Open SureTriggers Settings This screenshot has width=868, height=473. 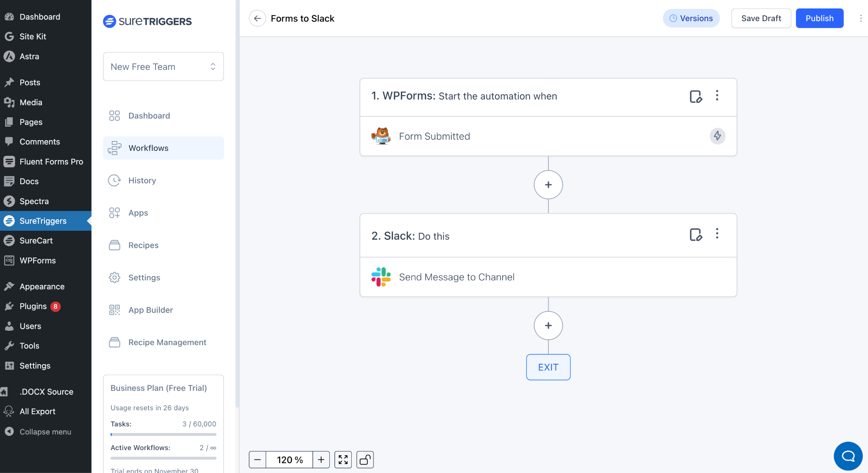click(x=163, y=277)
